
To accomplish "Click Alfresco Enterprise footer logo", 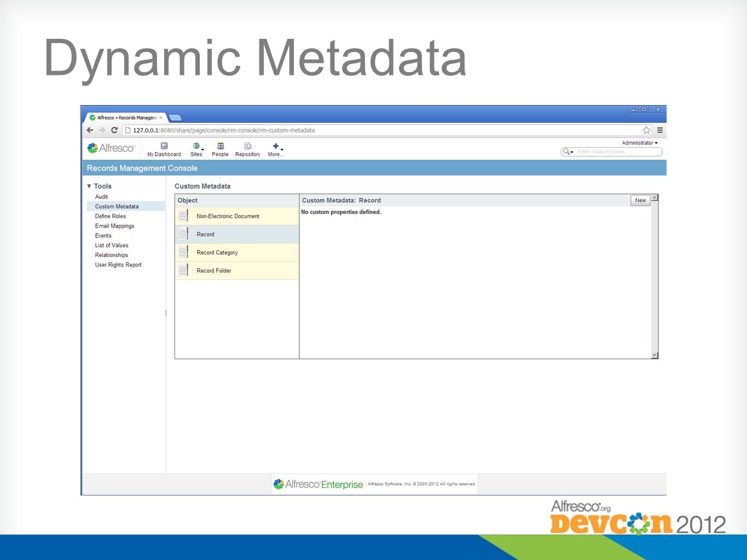I will tap(319, 484).
